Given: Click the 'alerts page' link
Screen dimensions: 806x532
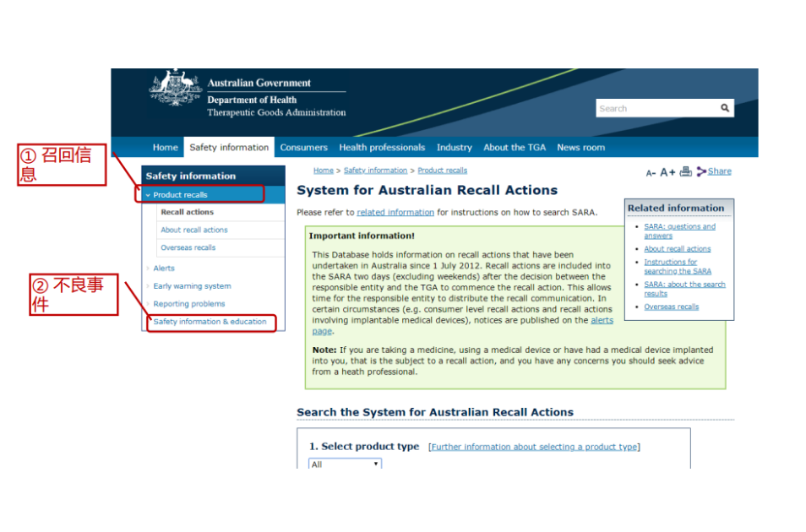Looking at the screenshot, I should tap(602, 321).
